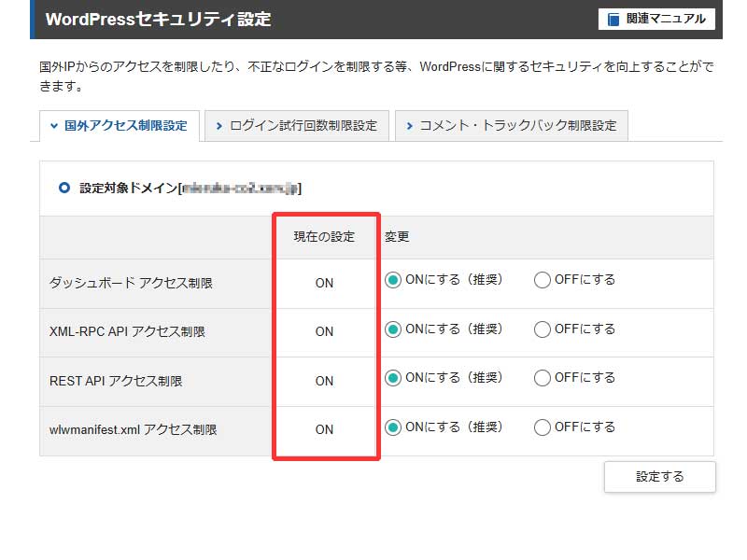Click the XML-RPC API アクセス制限 row label

click(127, 331)
